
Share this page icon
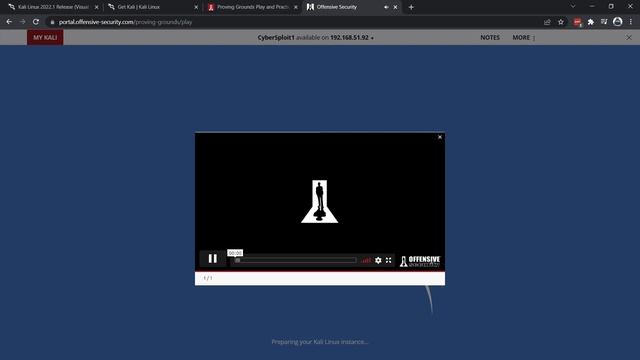[x=547, y=22]
